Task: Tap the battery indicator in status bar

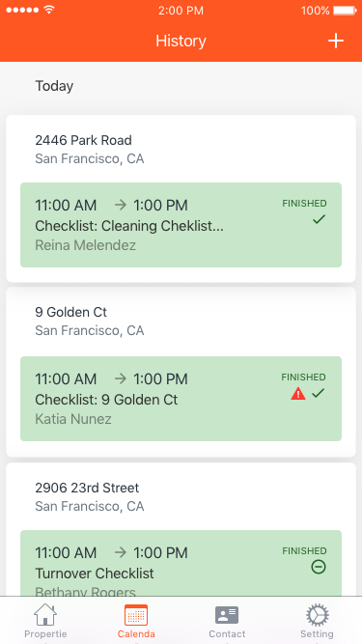Action: [x=345, y=11]
